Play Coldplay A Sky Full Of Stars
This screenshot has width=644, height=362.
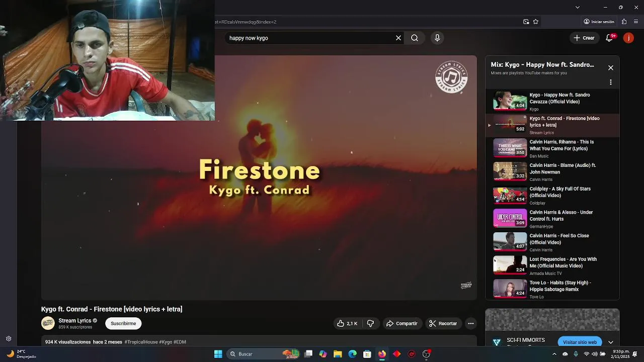pos(552,195)
